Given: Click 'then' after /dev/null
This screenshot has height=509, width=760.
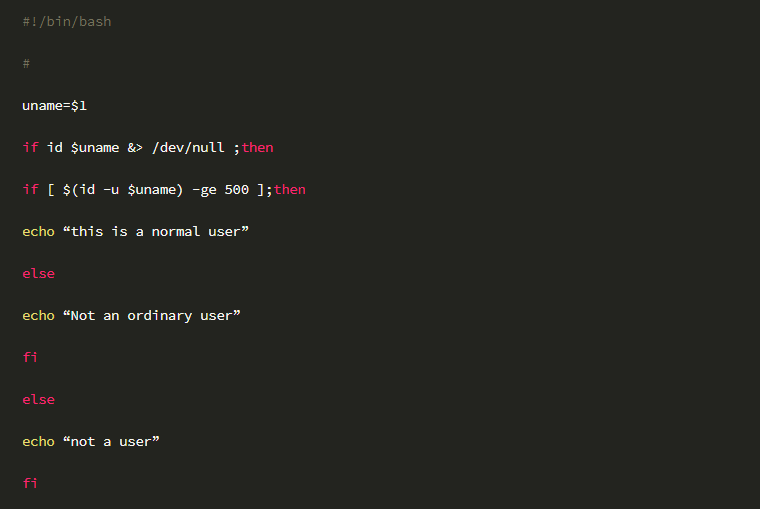Looking at the screenshot, I should (x=257, y=147).
